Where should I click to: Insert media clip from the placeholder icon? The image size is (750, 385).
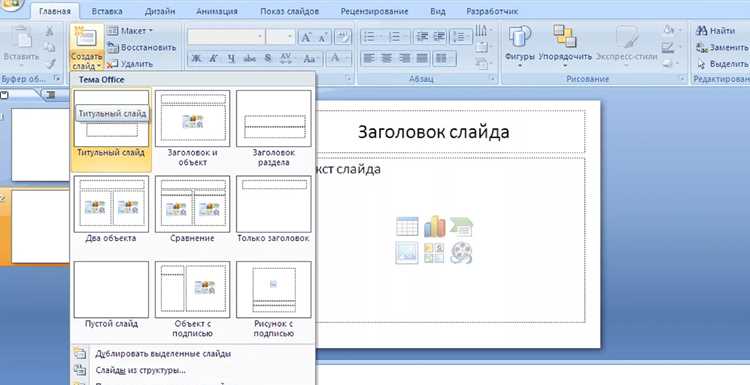462,253
